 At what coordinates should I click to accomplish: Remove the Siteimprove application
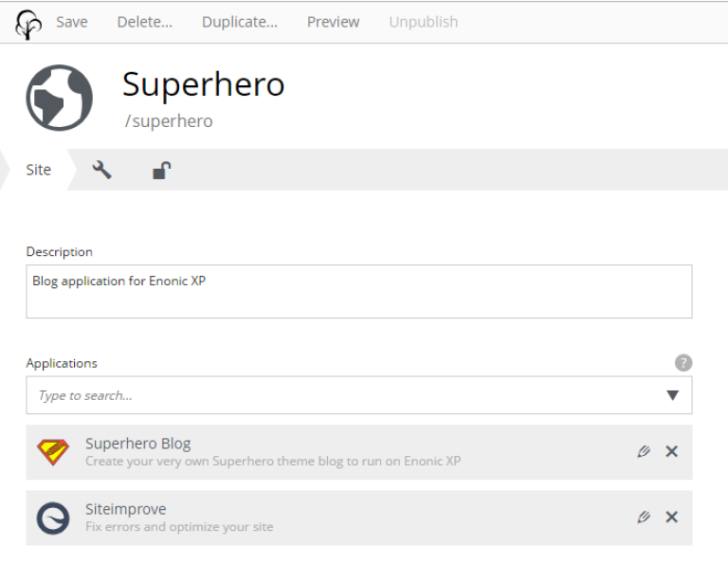tap(671, 518)
